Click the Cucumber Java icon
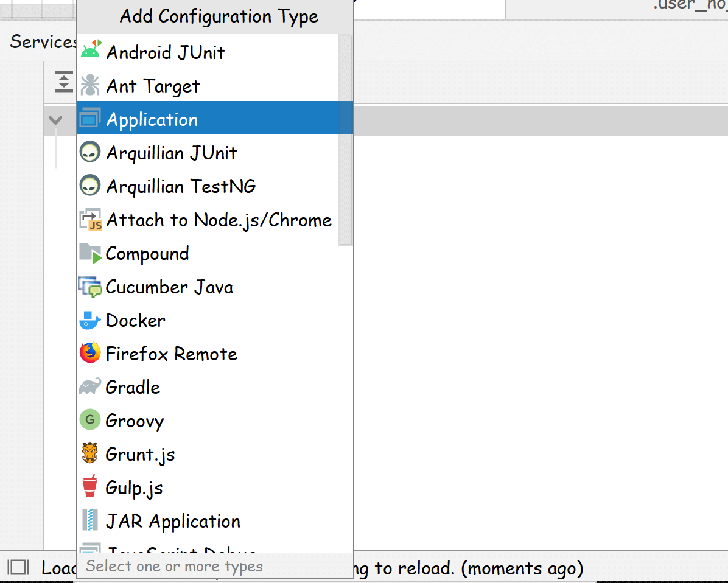 click(x=90, y=287)
